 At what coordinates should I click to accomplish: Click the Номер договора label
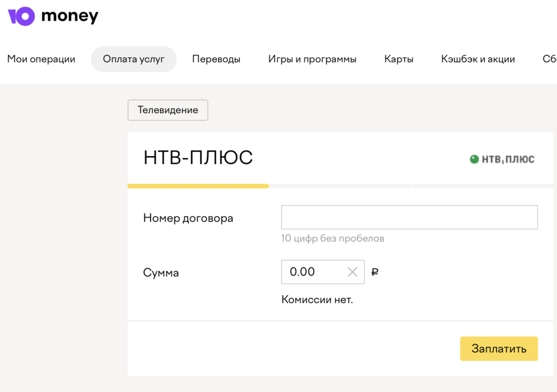(188, 218)
